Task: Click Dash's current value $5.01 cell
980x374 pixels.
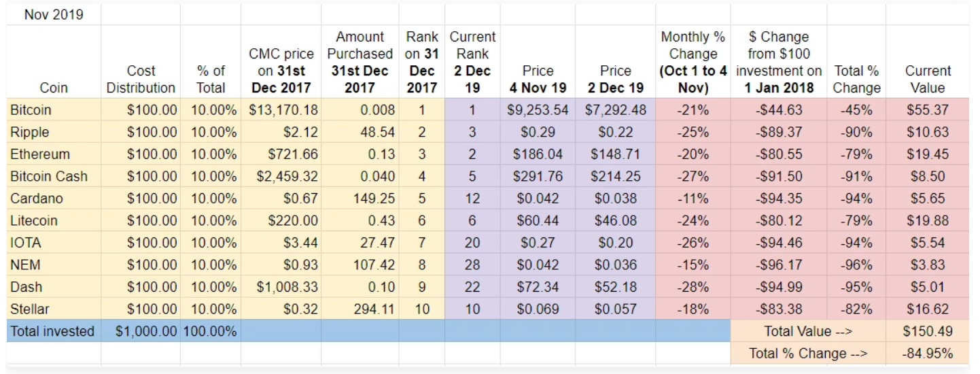Action: coord(927,287)
